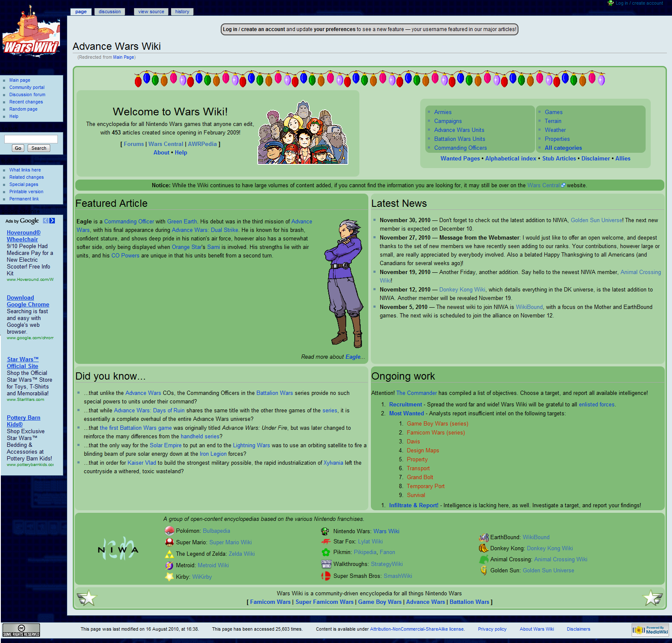Click the Zelda Triforce icon

pyautogui.click(x=169, y=554)
